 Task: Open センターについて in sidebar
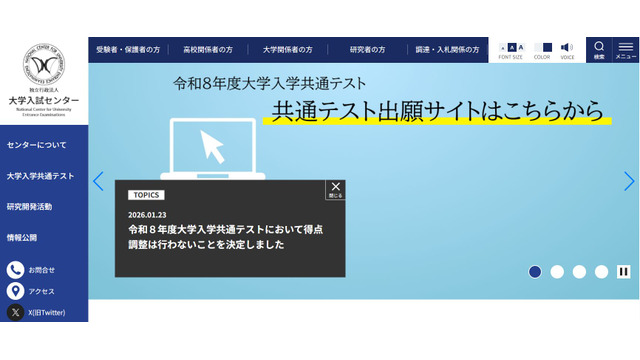(x=37, y=145)
